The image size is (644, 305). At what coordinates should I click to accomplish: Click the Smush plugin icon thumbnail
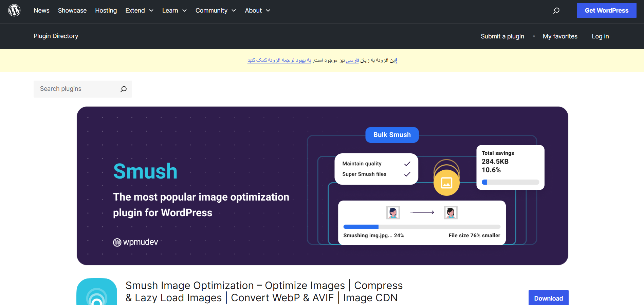97,292
